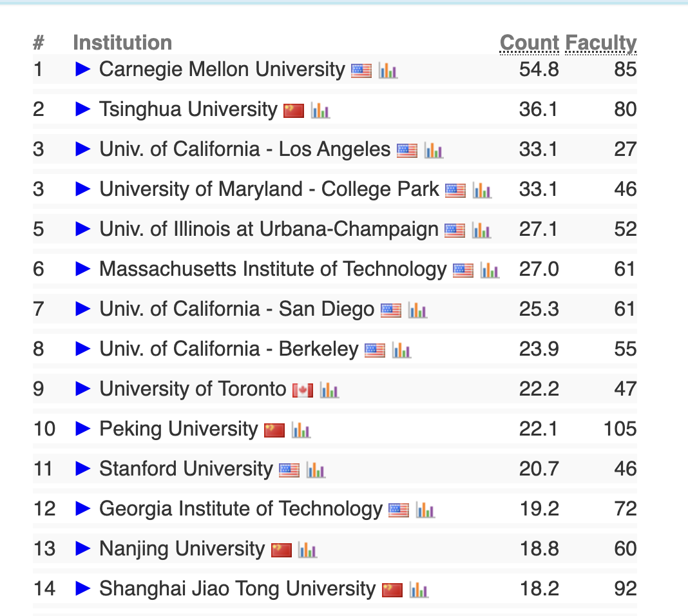Expand Univ. of Illinois at Urbana-Champaign row
Screen dimensions: 688x616
(x=83, y=229)
